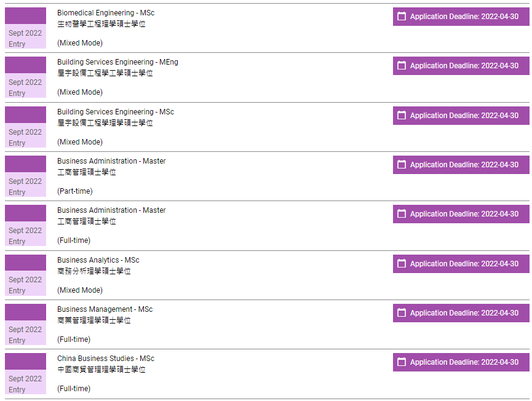The height and width of the screenshot is (401, 532).
Task: Open Building Services Engineering - MSc programme
Action: click(116, 112)
